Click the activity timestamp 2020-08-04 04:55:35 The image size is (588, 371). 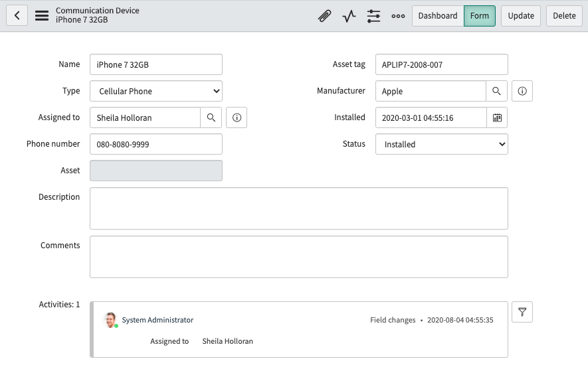pyautogui.click(x=460, y=320)
